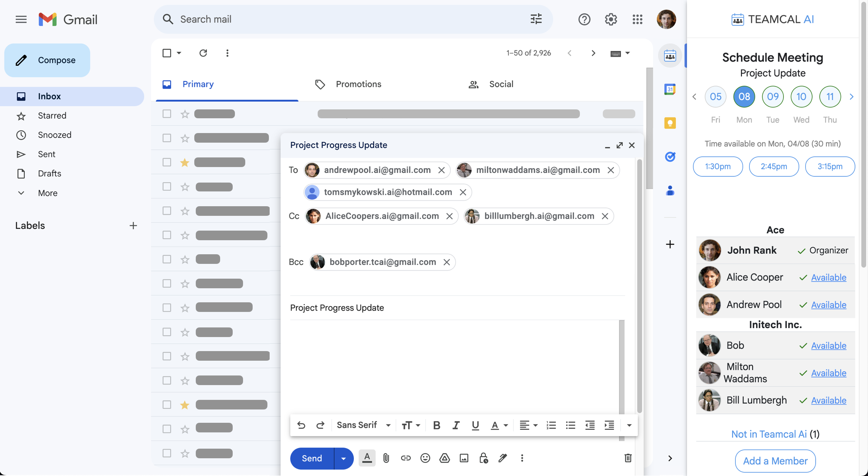Open the Google apps grid
868x476 pixels.
coord(638,19)
